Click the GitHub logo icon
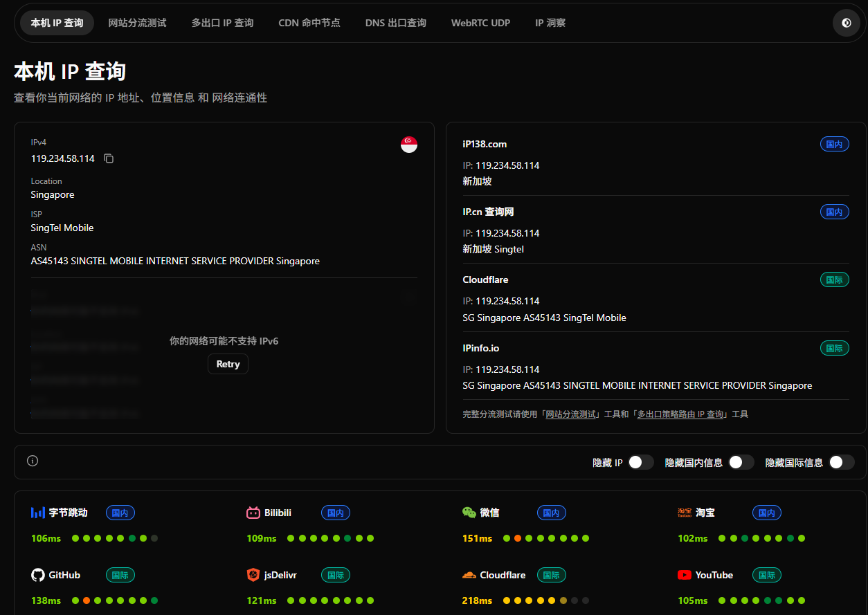The width and height of the screenshot is (868, 615). (x=38, y=575)
